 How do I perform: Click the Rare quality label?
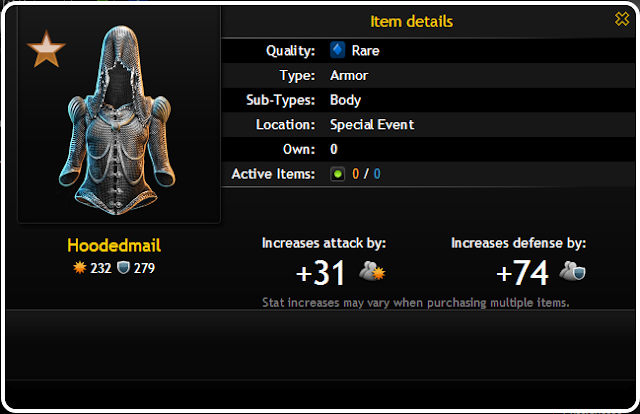point(365,51)
